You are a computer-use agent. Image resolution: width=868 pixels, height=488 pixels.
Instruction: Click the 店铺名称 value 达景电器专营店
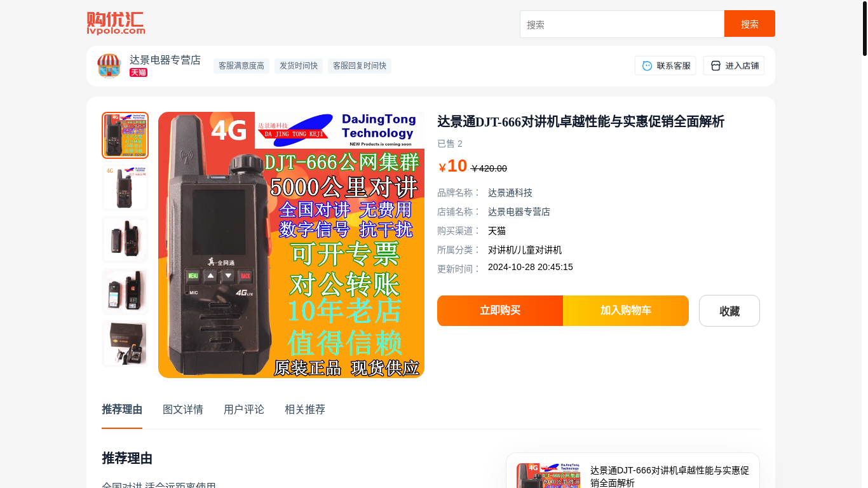[519, 212]
